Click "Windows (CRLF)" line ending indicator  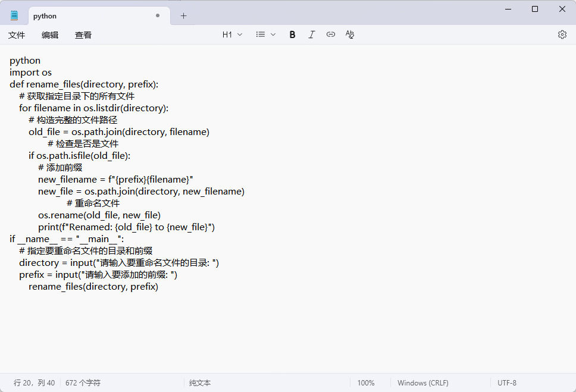click(423, 383)
